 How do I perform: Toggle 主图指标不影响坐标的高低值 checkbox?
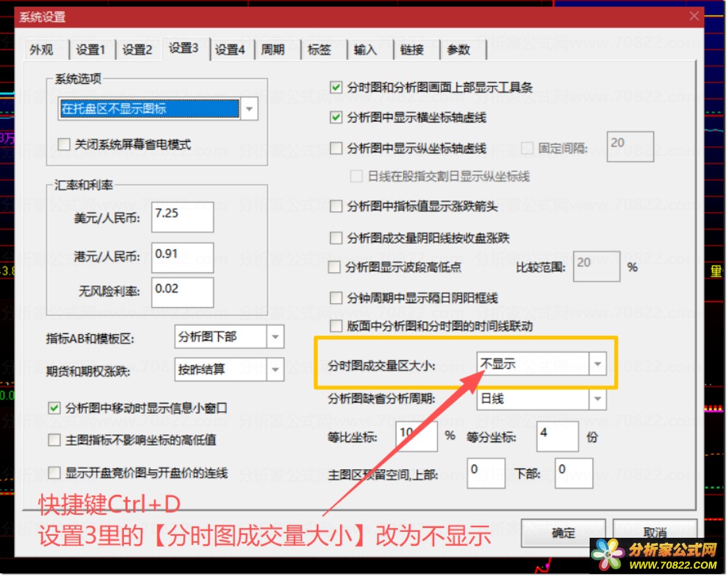coord(54,440)
